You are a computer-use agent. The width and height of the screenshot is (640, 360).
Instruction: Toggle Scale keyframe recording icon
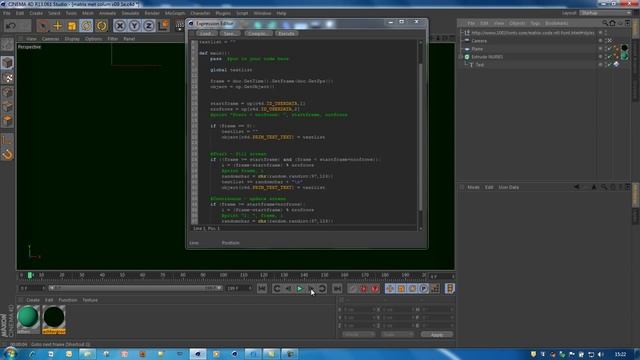coord(401,289)
